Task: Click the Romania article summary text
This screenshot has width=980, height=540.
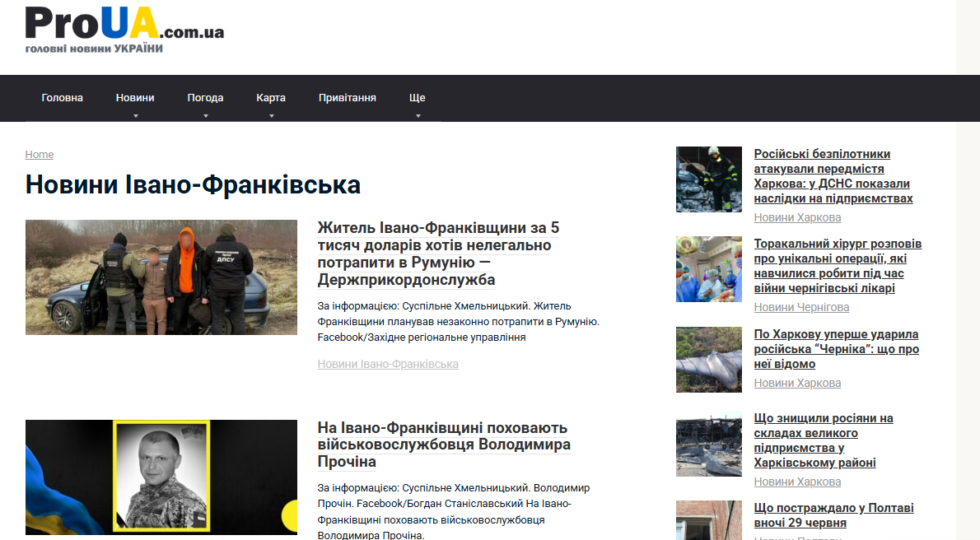Action: [458, 321]
